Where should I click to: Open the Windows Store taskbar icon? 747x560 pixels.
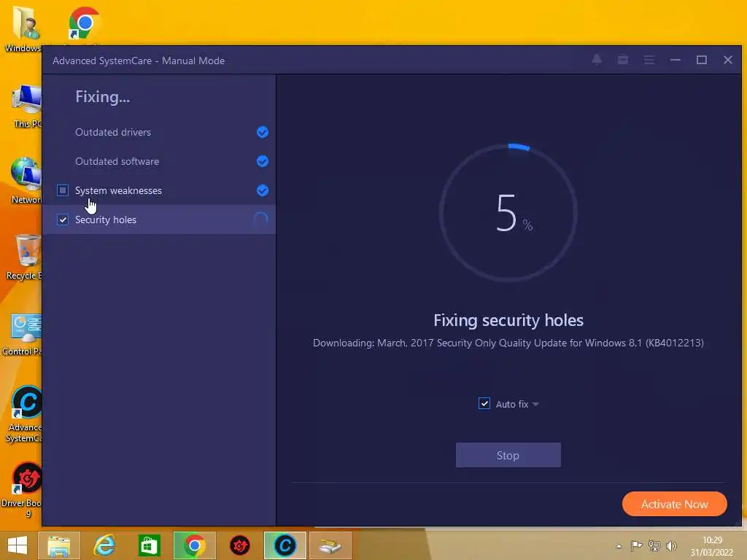[x=149, y=545]
